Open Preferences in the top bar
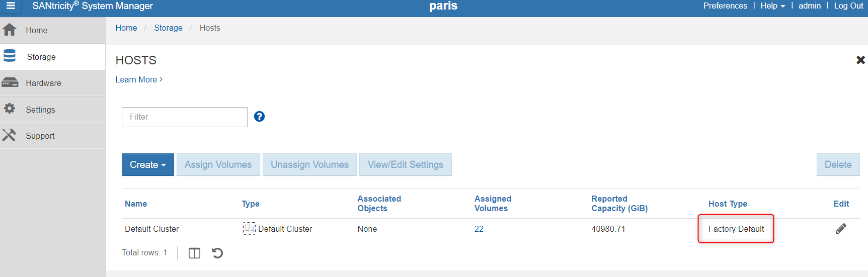This screenshot has height=277, width=868. point(725,6)
